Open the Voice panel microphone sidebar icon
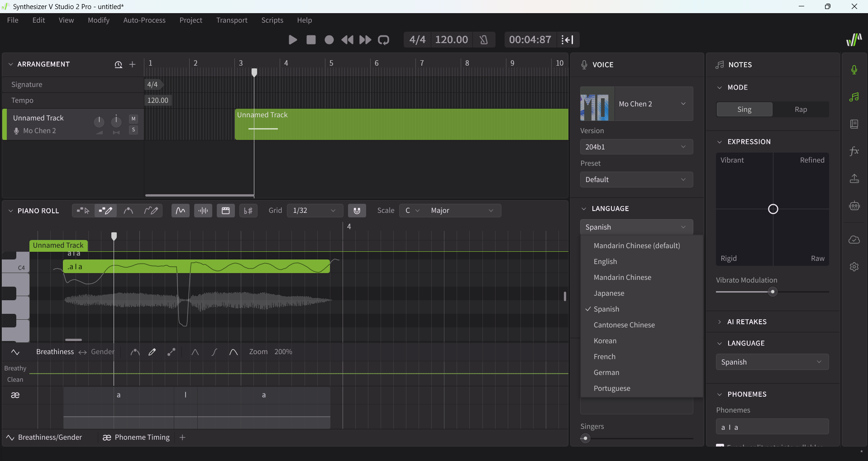 pyautogui.click(x=854, y=70)
